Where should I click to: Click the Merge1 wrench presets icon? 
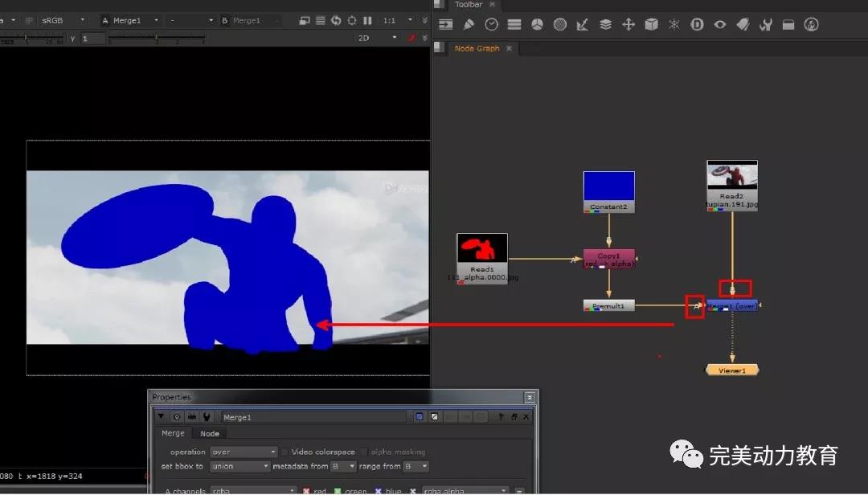(x=207, y=417)
